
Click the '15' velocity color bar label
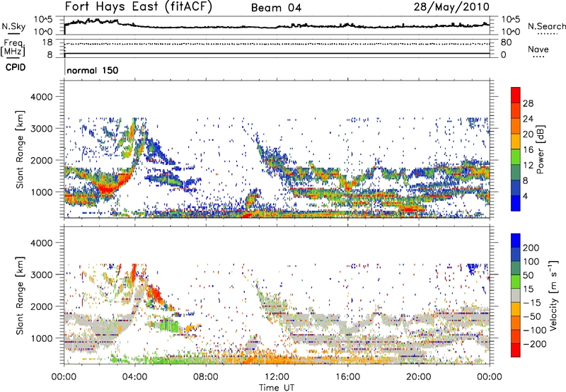(x=528, y=289)
